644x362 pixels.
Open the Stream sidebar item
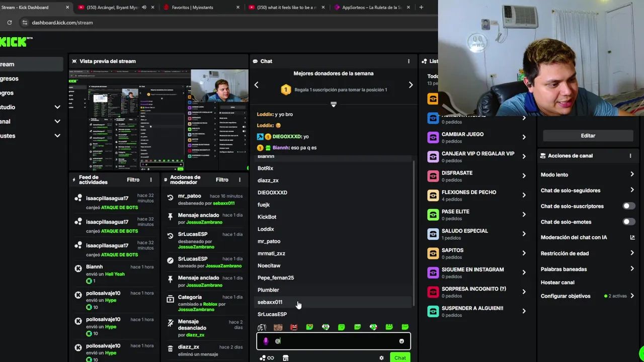coord(31,64)
